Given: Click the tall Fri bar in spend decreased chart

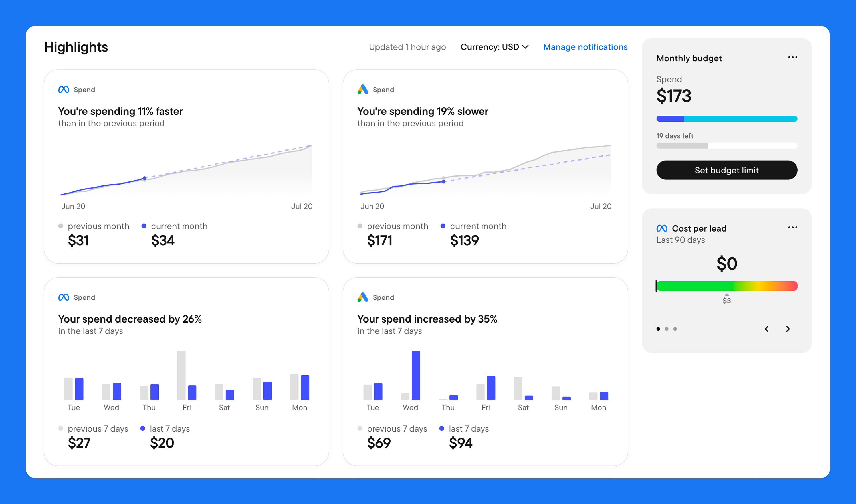Looking at the screenshot, I should (181, 375).
